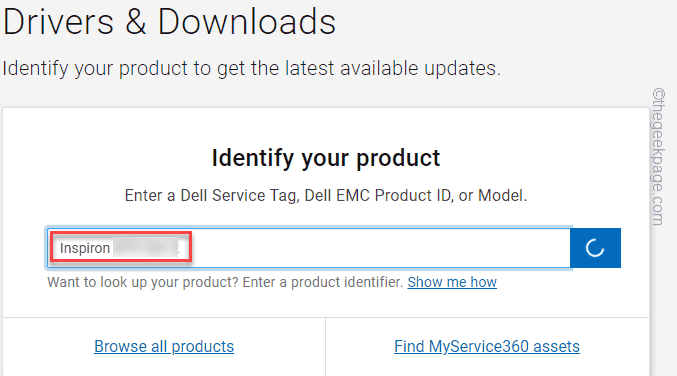
Task: Click the white card area above the heading
Action: click(326, 126)
